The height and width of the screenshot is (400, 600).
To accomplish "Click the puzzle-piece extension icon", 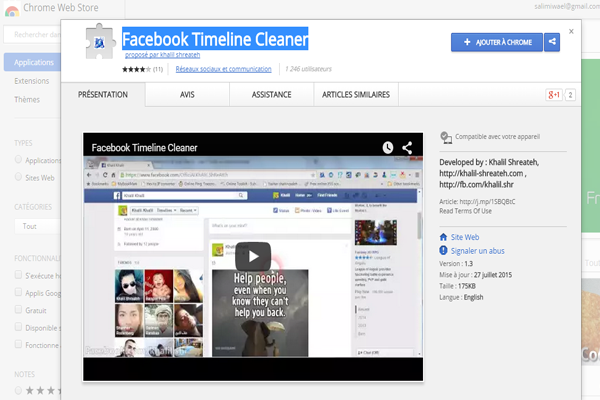I will (x=100, y=41).
